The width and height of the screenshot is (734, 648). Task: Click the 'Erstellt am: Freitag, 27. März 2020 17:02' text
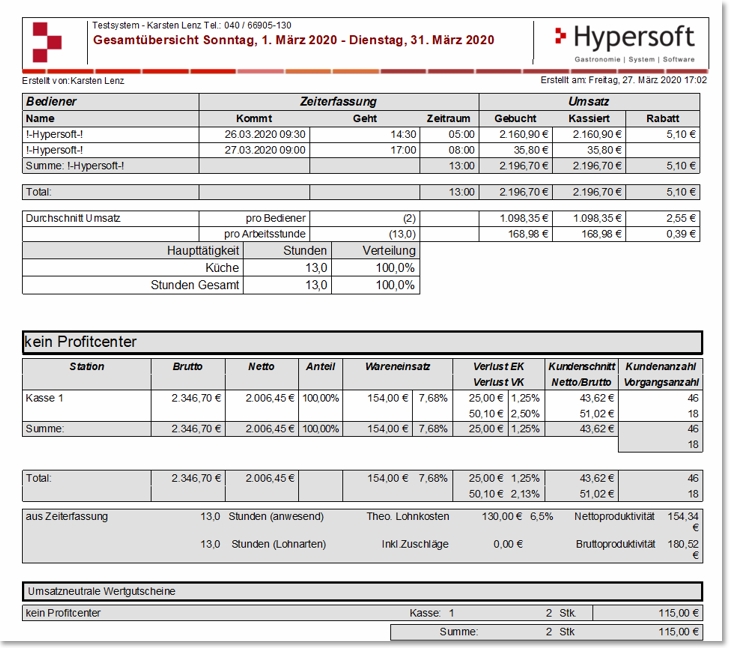(624, 80)
